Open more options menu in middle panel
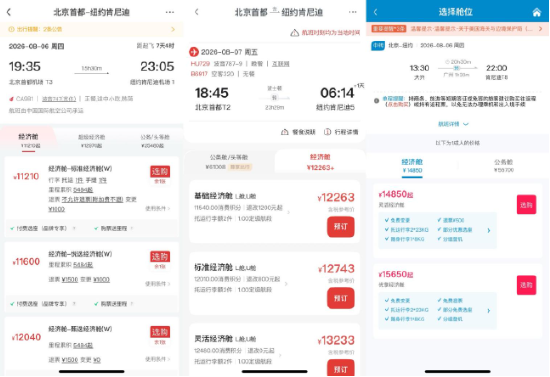The width and height of the screenshot is (550, 377). (353, 12)
